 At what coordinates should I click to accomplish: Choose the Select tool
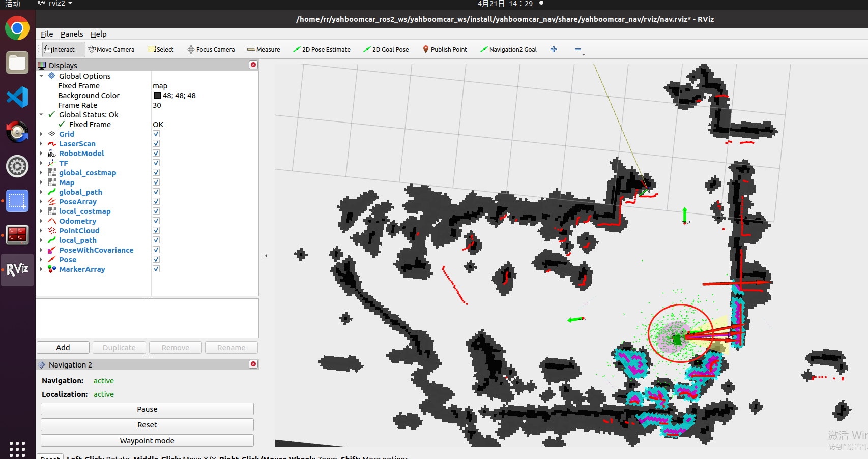tap(161, 49)
